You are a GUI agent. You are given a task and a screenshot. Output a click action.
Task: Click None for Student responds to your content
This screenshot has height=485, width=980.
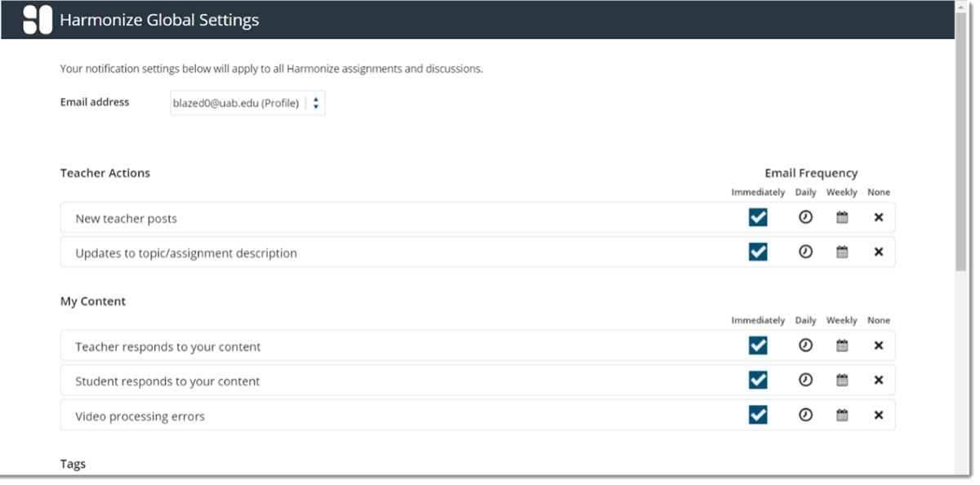click(879, 380)
